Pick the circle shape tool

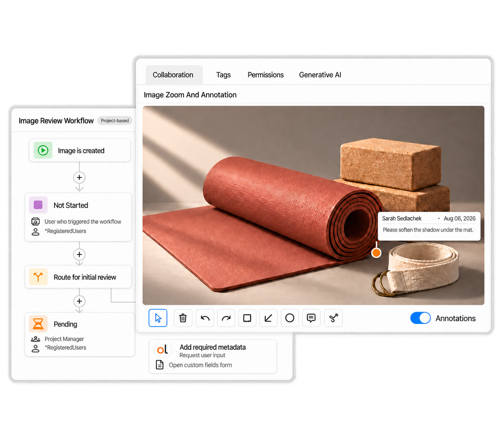[290, 318]
